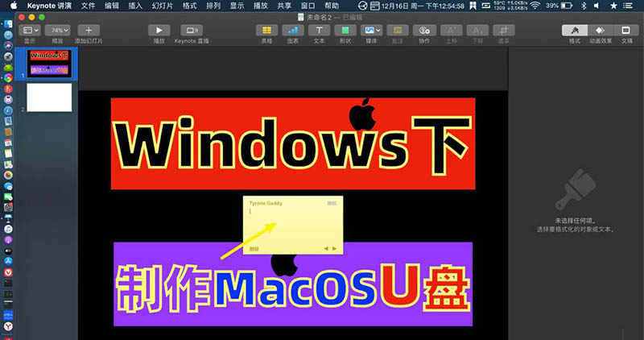Click next arrow on the yellow comment note
This screenshot has width=644, height=340.
pos(334,248)
